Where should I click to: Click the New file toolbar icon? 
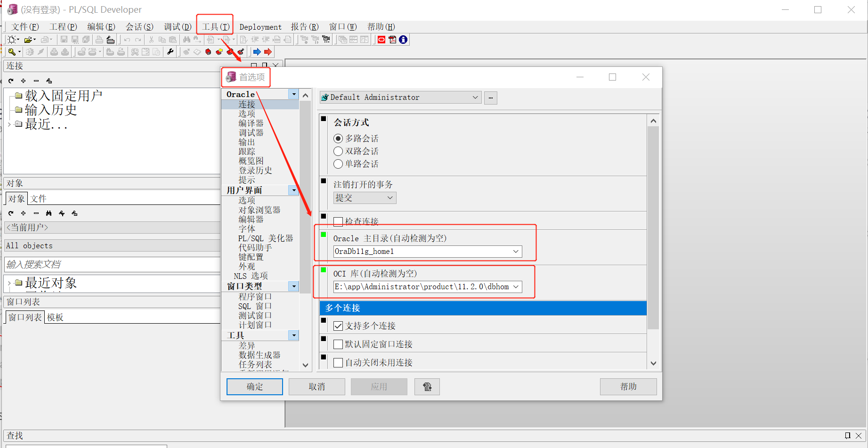tap(12, 40)
